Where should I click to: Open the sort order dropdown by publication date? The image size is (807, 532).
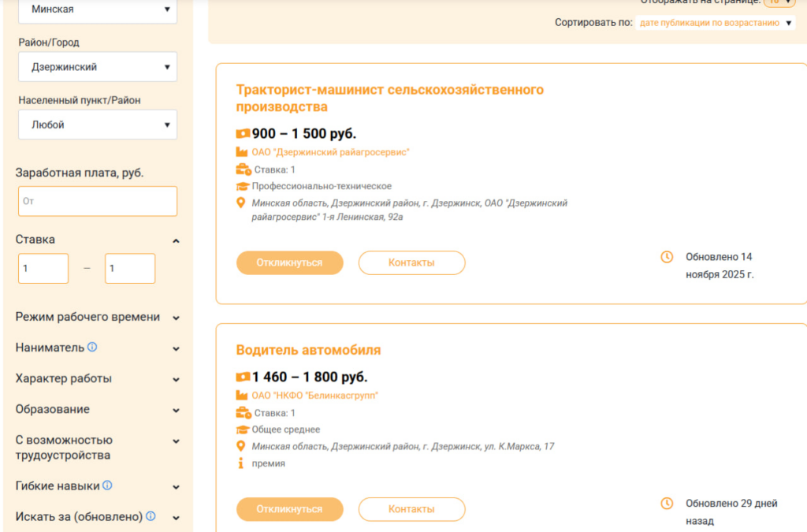(716, 23)
